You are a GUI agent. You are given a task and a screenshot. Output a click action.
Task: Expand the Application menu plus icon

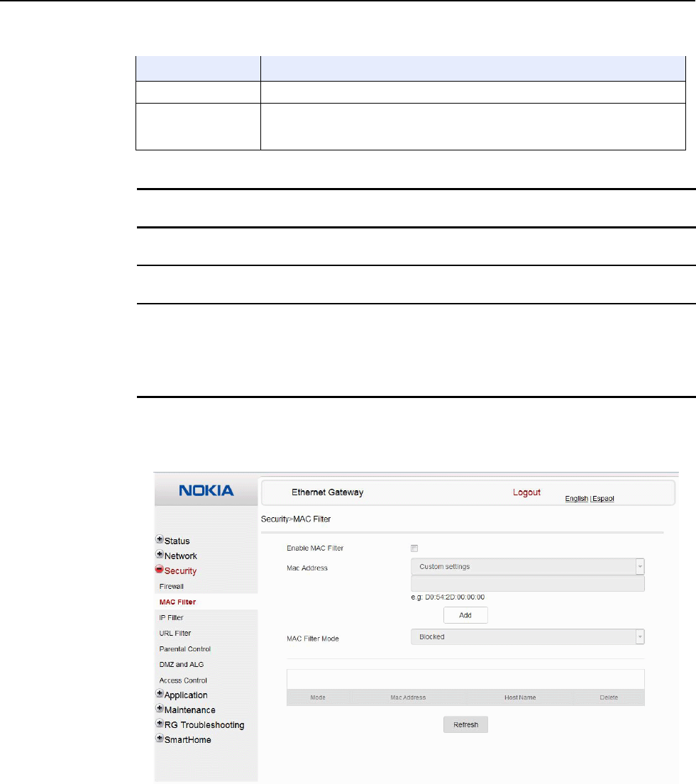pyautogui.click(x=160, y=693)
